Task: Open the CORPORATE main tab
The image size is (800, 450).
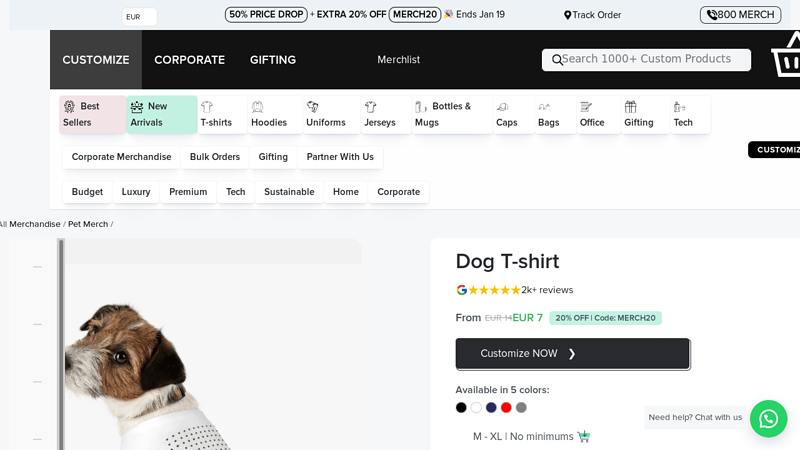Action: click(189, 60)
